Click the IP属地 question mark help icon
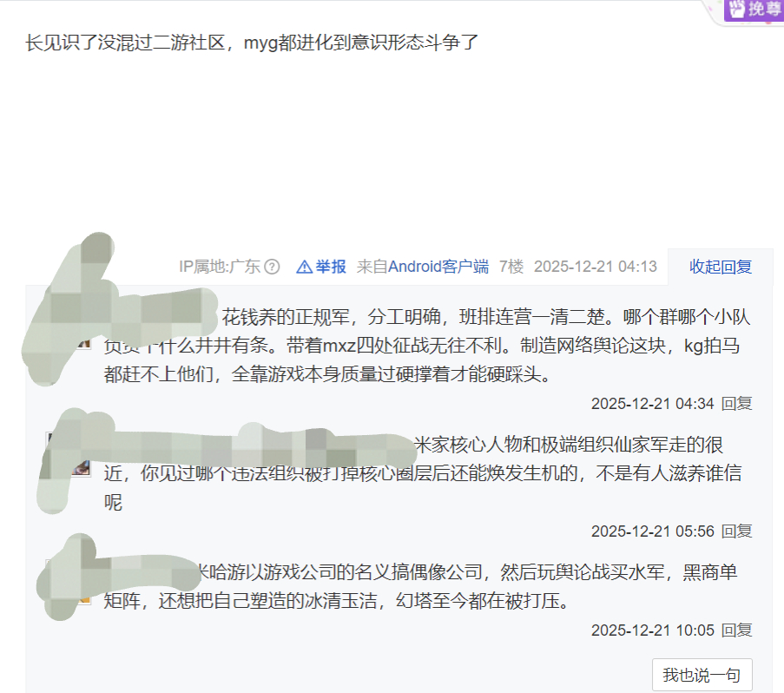Viewport: 784px width, 693px height. [x=272, y=267]
